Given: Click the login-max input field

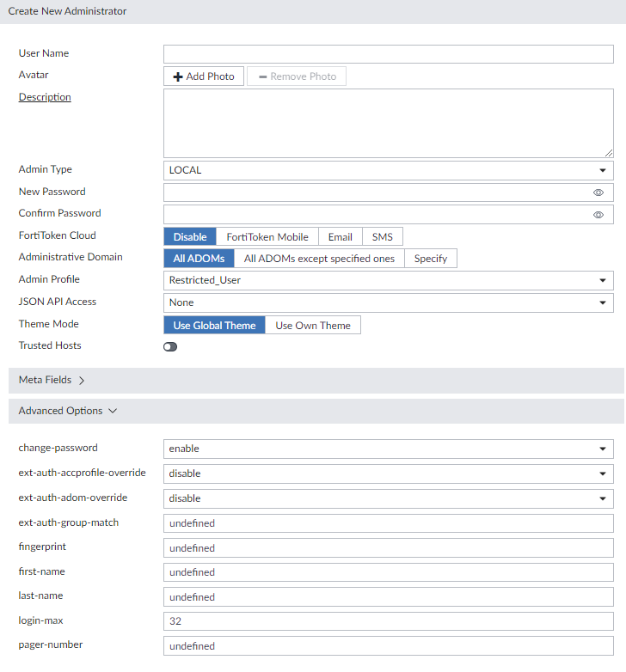Looking at the screenshot, I should click(388, 621).
